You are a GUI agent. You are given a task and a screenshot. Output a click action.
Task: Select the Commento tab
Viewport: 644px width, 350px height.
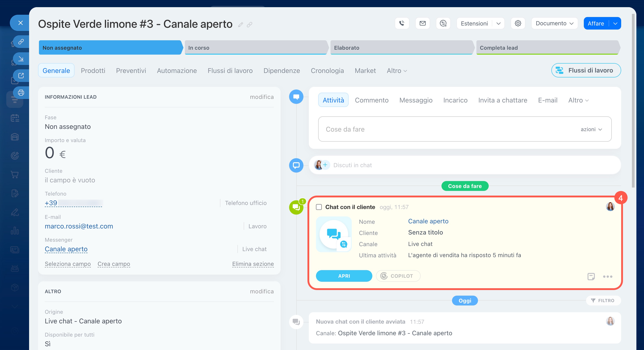[x=371, y=100]
